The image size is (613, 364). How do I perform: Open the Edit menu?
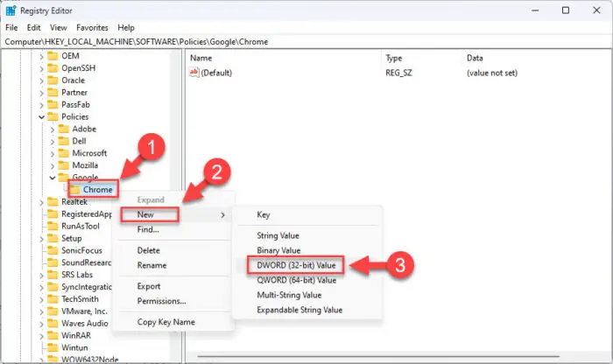click(33, 28)
